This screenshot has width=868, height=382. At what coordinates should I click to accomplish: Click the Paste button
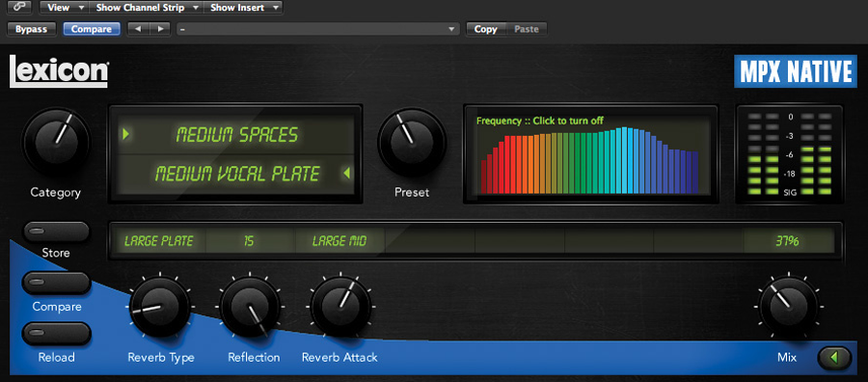click(527, 29)
